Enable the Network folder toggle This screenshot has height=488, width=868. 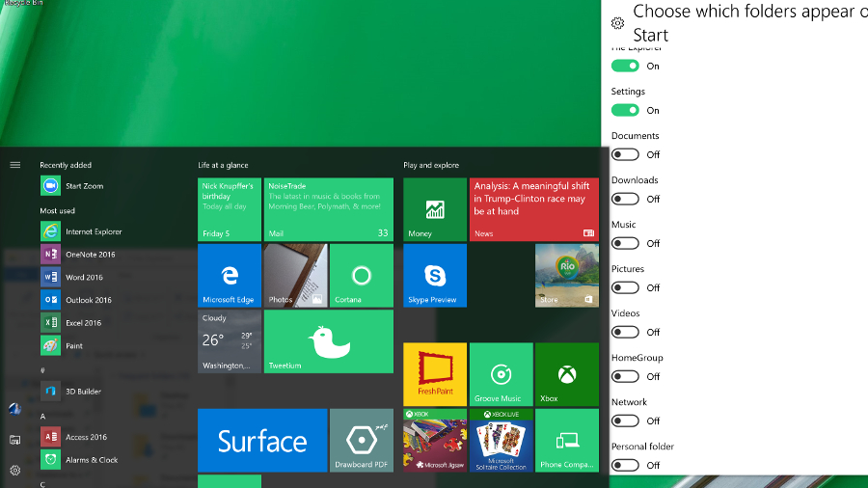[x=625, y=420]
